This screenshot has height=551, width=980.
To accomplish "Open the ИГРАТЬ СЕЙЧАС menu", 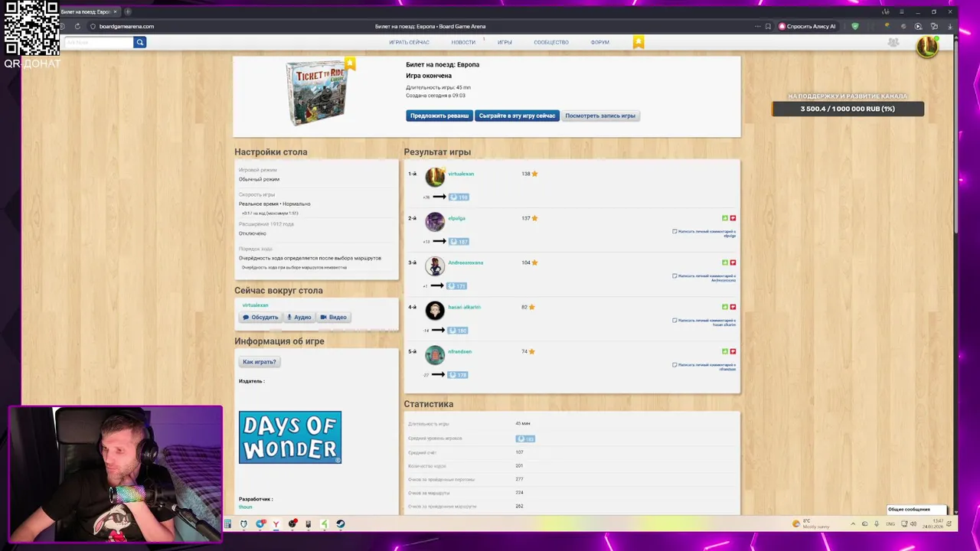I will [409, 42].
